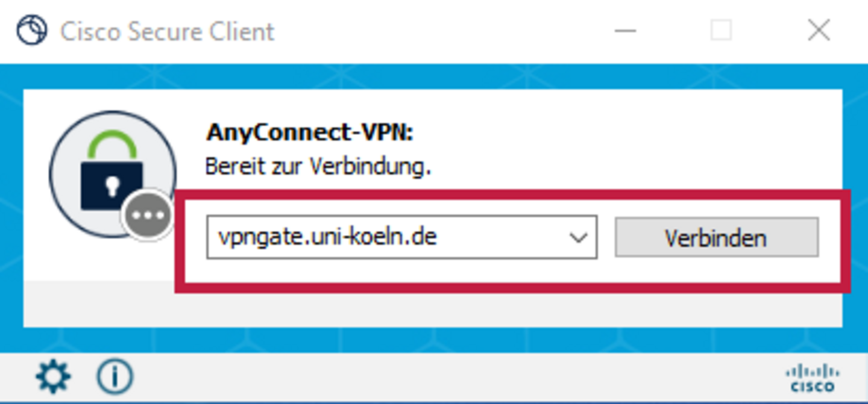This screenshot has height=404, width=868.
Task: Click the AnyConnect-VPN heading label
Action: click(x=310, y=132)
